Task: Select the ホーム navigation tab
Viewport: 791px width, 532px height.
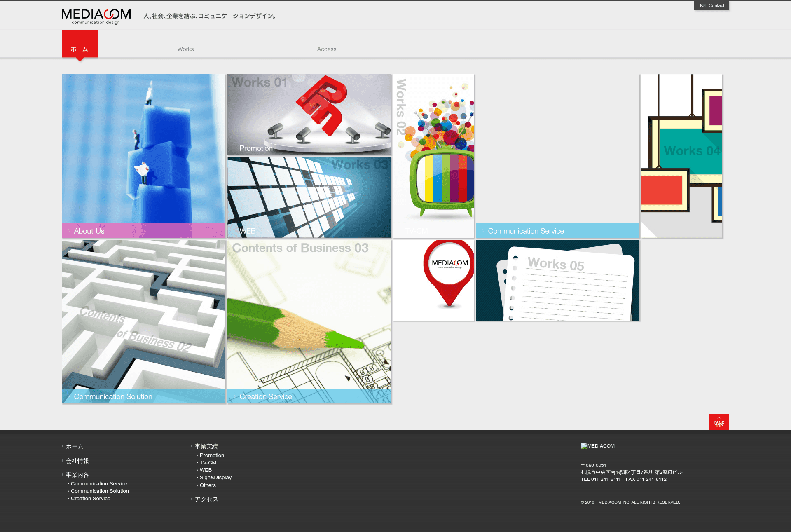Action: pos(80,44)
